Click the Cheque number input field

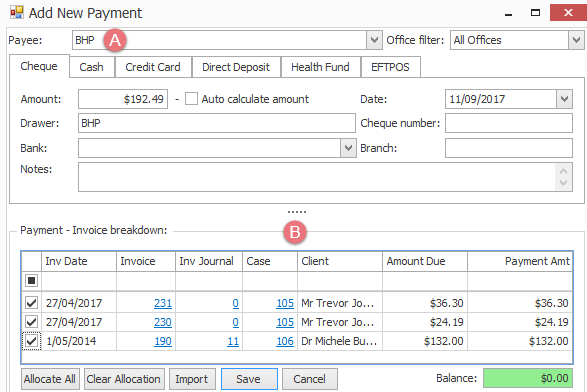pyautogui.click(x=509, y=123)
